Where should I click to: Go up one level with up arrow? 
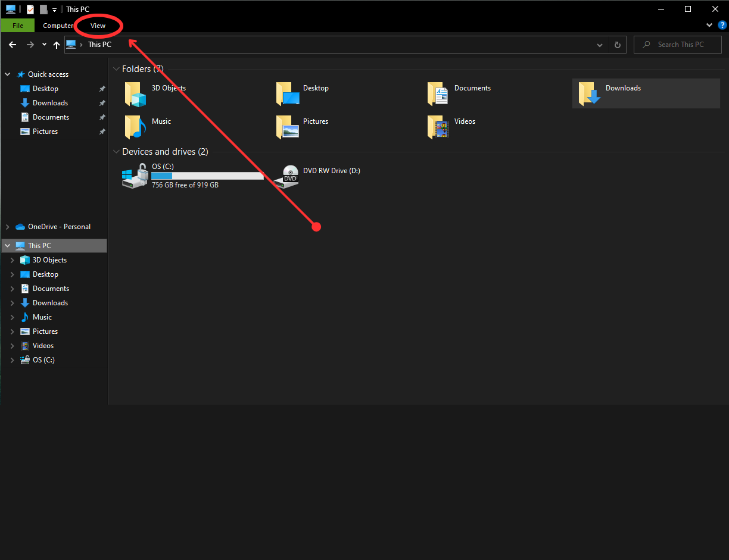click(x=57, y=45)
